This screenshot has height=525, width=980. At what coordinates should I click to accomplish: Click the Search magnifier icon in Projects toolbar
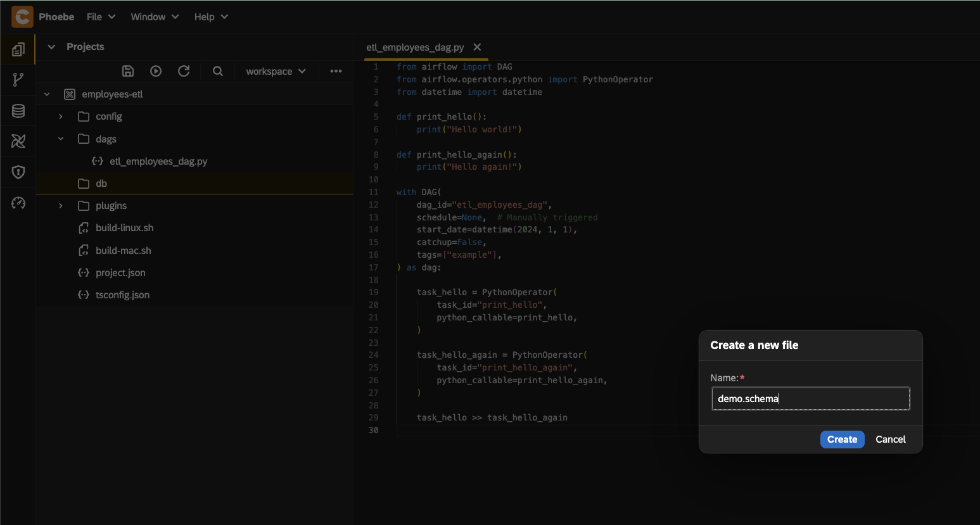[218, 71]
